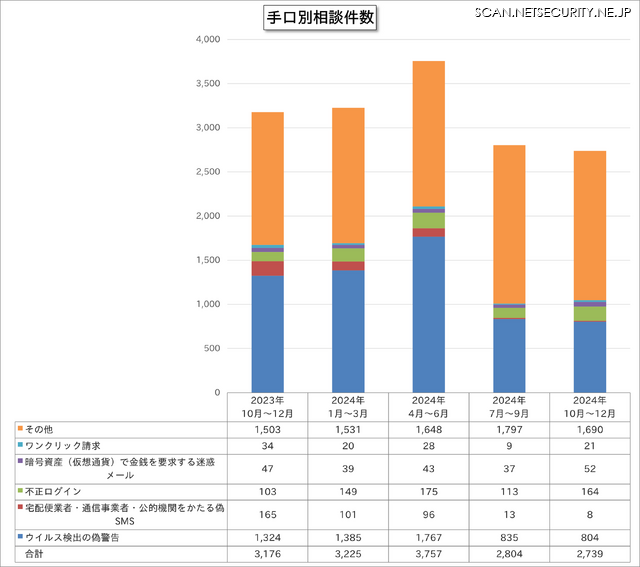Select the blue segment of 2024年1月～3月 bar
Image resolution: width=640 pixels, height=567 pixels.
pos(348,331)
